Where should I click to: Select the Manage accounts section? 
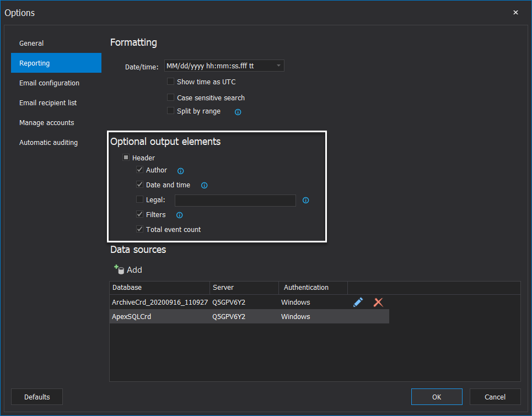[x=47, y=122]
